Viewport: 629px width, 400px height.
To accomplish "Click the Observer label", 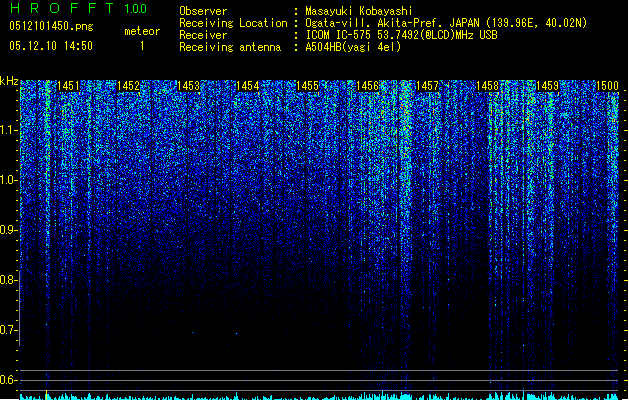I will coord(203,11).
